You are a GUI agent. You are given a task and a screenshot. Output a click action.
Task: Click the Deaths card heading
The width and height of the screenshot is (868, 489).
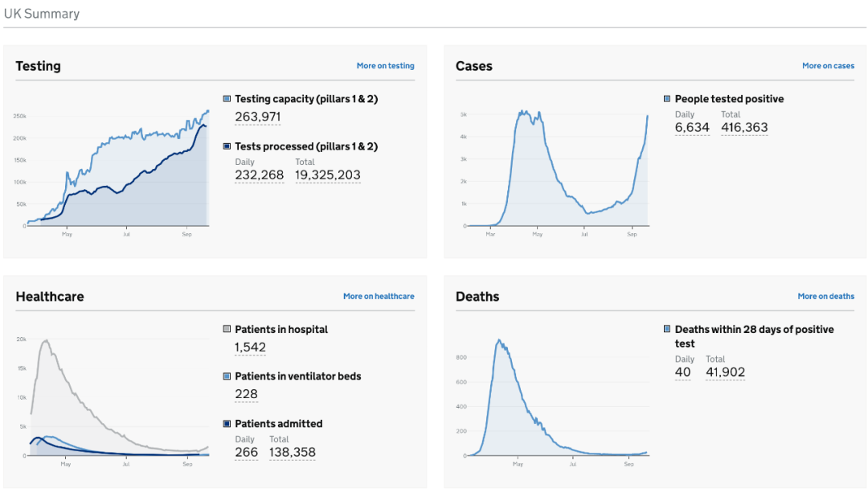[477, 296]
